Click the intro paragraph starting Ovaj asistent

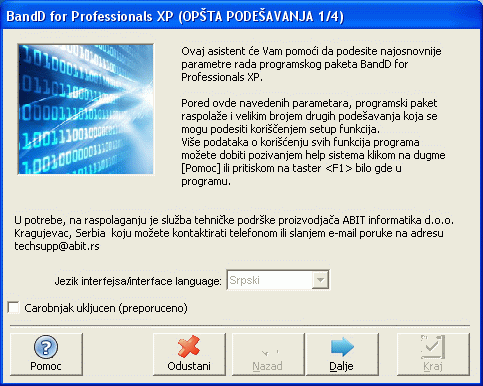coord(311,64)
